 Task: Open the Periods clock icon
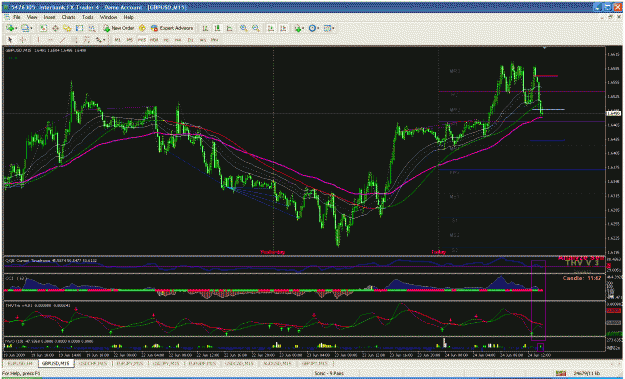click(312, 28)
